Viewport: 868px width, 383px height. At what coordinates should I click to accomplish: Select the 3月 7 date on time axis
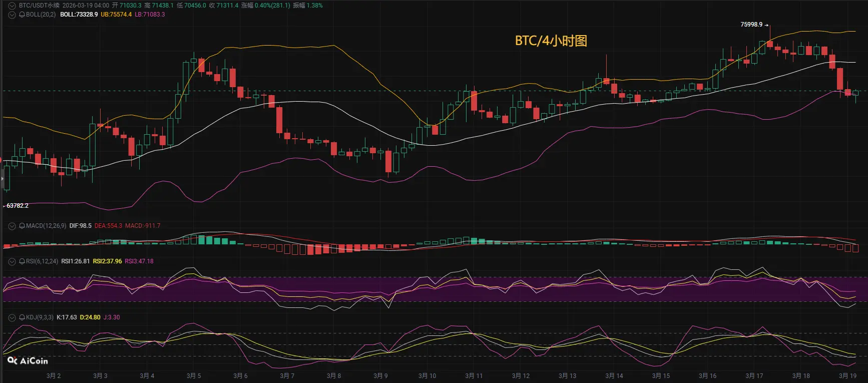tap(287, 376)
